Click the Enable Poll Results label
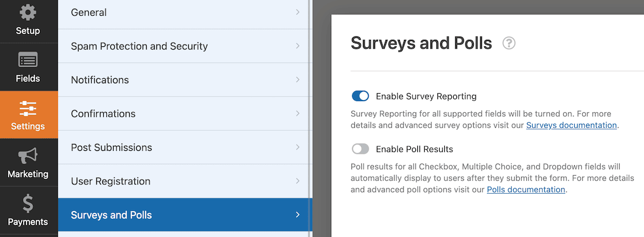The width and height of the screenshot is (644, 237). click(x=414, y=149)
